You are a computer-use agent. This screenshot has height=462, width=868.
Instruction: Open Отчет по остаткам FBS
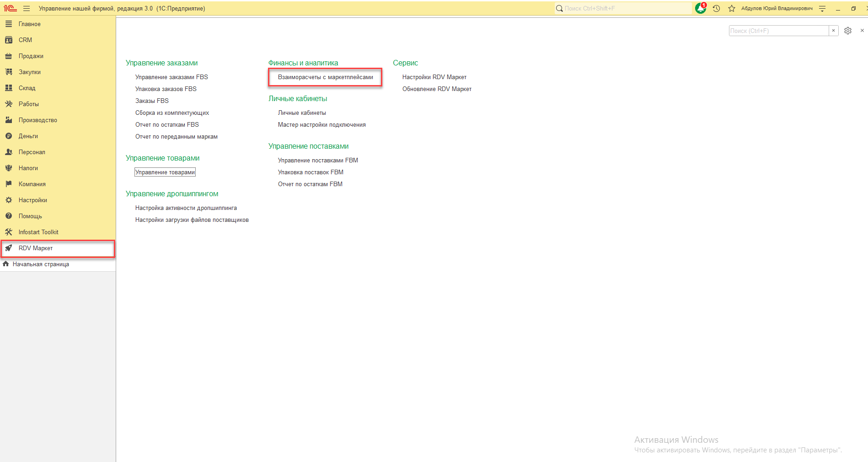[x=167, y=124]
